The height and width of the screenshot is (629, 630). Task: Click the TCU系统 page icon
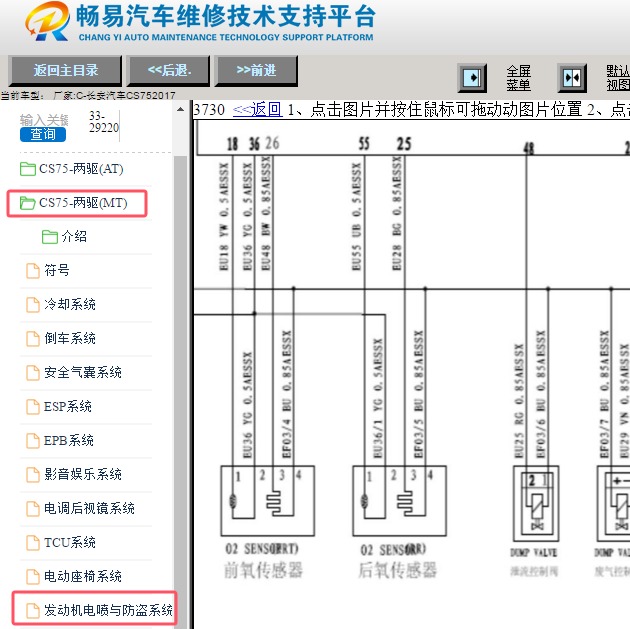(33, 543)
